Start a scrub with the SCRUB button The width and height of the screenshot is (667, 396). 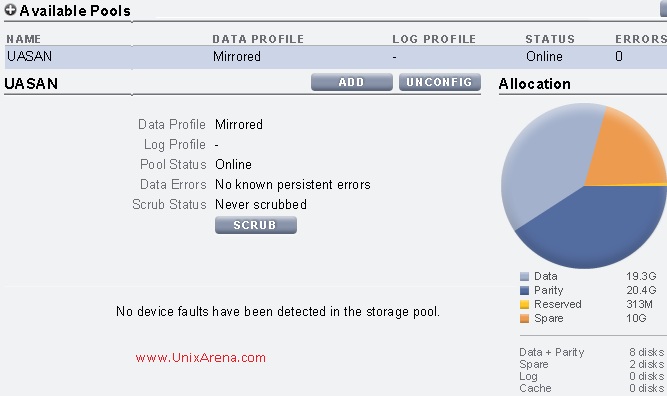tap(256, 225)
